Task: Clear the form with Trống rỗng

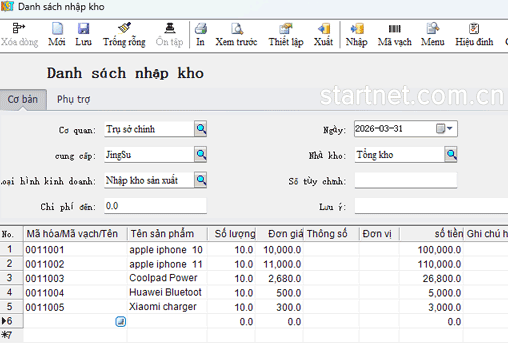Action: point(124,35)
